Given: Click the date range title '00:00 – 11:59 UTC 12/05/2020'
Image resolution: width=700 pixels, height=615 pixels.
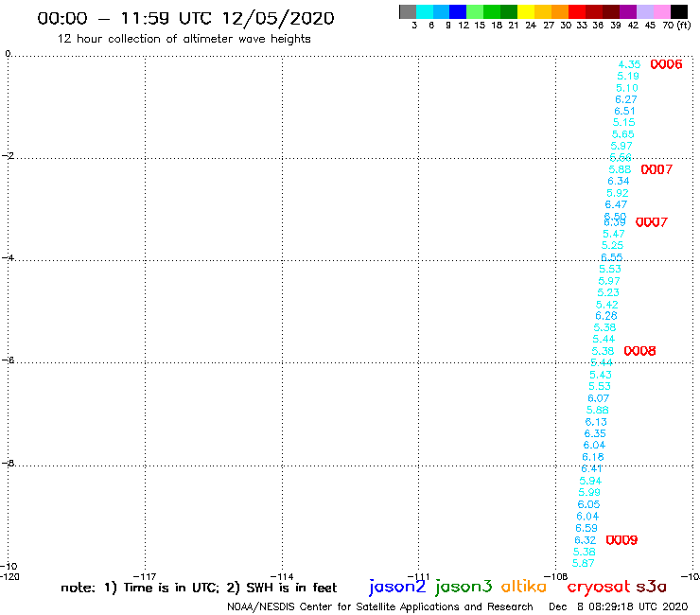Looking at the screenshot, I should click(x=185, y=18).
